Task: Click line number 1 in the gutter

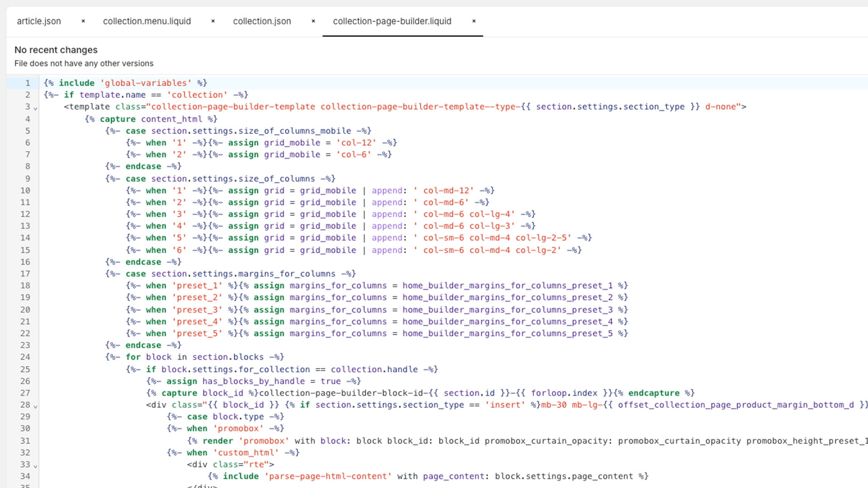Action: point(28,83)
